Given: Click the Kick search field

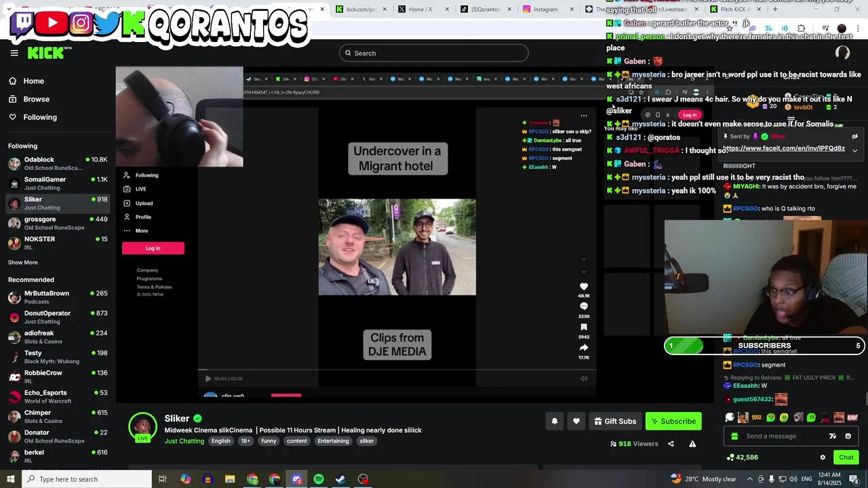Looking at the screenshot, I should pos(434,53).
